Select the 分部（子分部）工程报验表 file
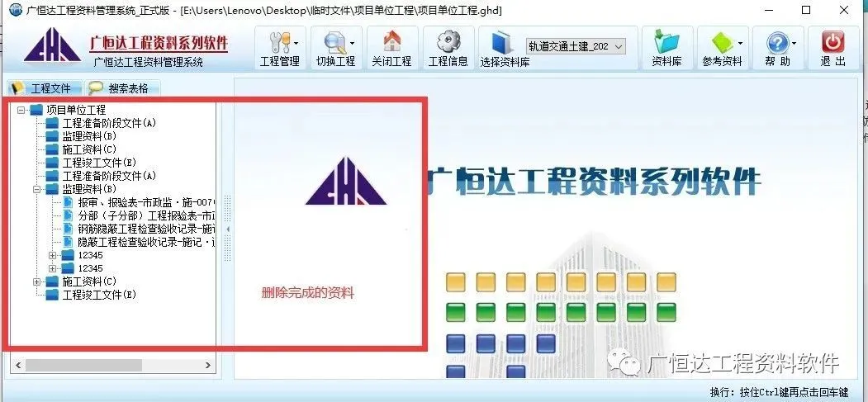Image resolution: width=868 pixels, height=402 pixels. click(x=139, y=215)
